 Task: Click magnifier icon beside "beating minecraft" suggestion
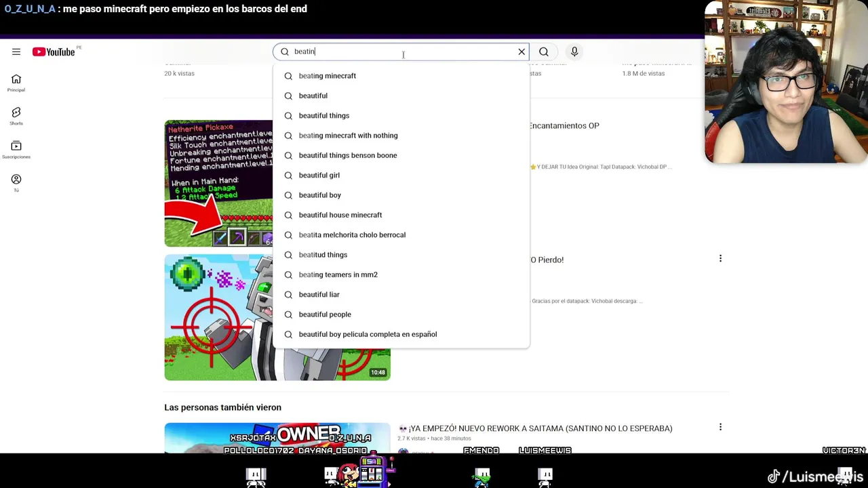(x=288, y=76)
